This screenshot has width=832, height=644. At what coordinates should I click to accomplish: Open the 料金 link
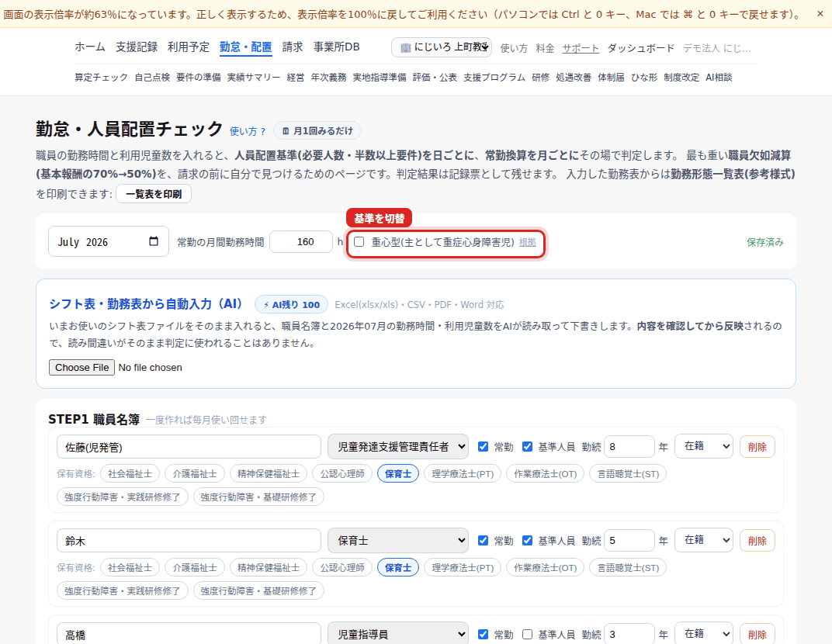[x=545, y=48]
